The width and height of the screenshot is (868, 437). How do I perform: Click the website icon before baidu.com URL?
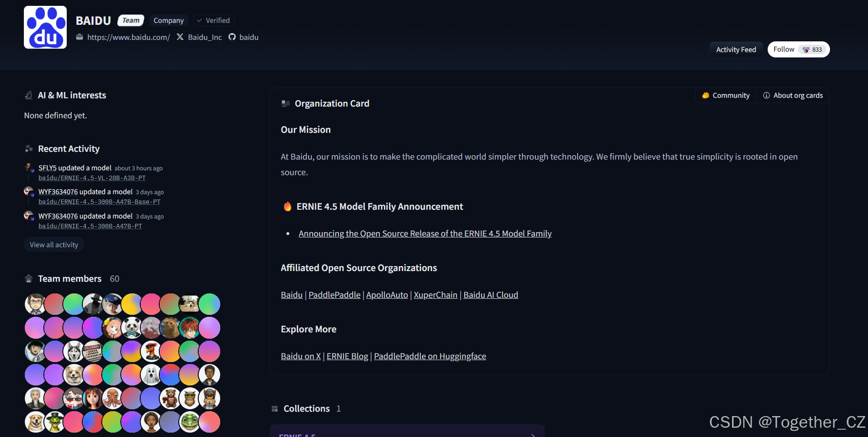(79, 37)
